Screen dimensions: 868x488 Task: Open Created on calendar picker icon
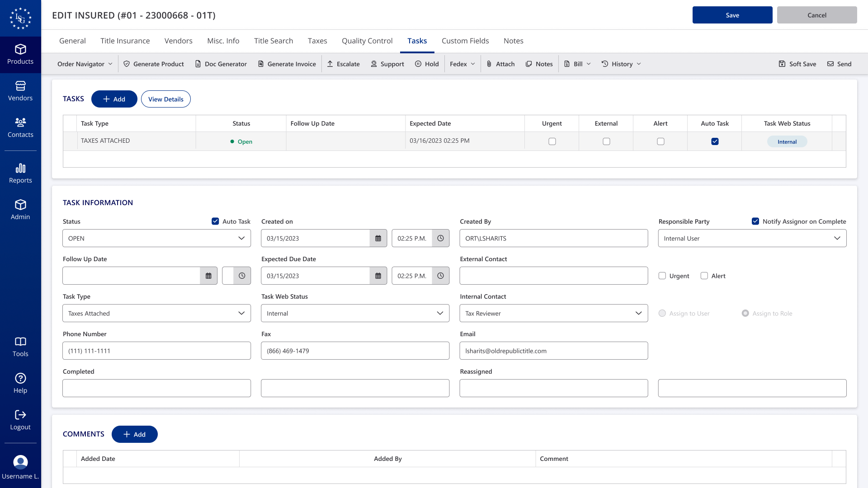(x=378, y=238)
